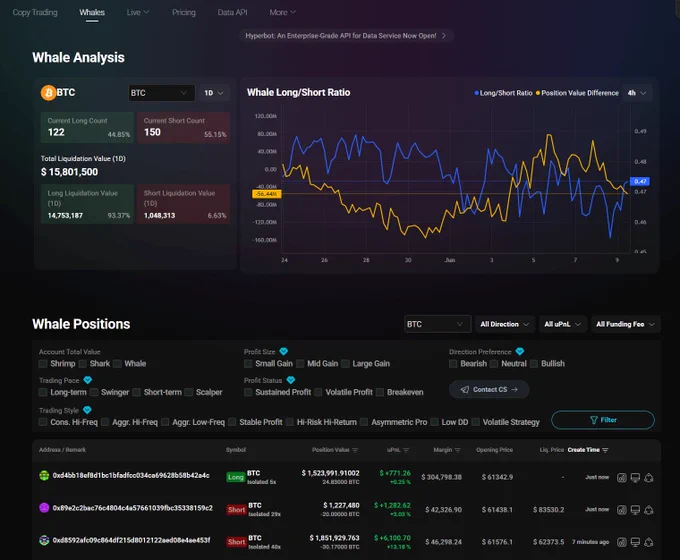Toggle Position Value Difference yellow legend

pyautogui.click(x=578, y=93)
